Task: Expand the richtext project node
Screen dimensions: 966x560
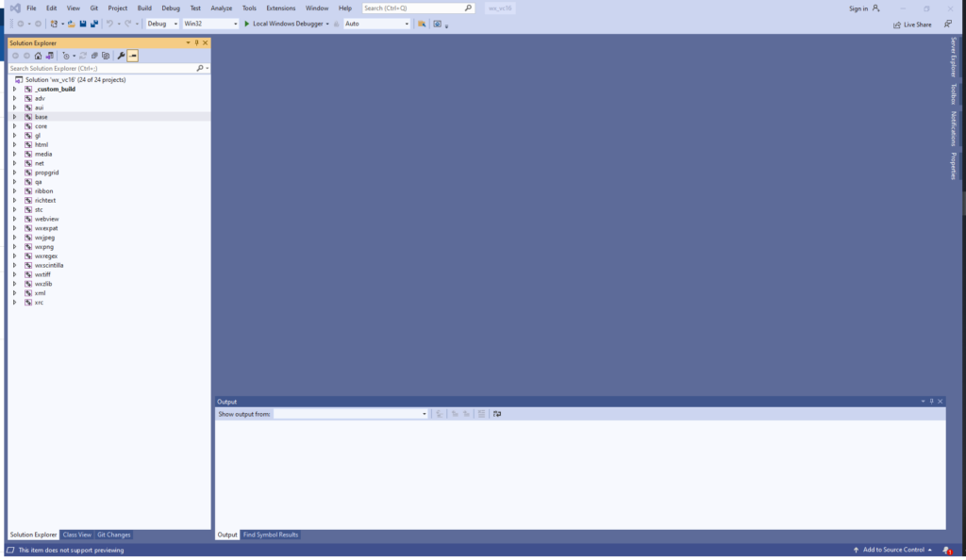Action: click(15, 201)
